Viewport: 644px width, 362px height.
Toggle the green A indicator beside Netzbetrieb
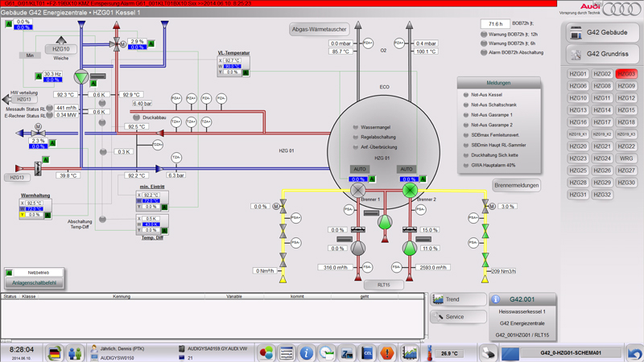(x=10, y=273)
